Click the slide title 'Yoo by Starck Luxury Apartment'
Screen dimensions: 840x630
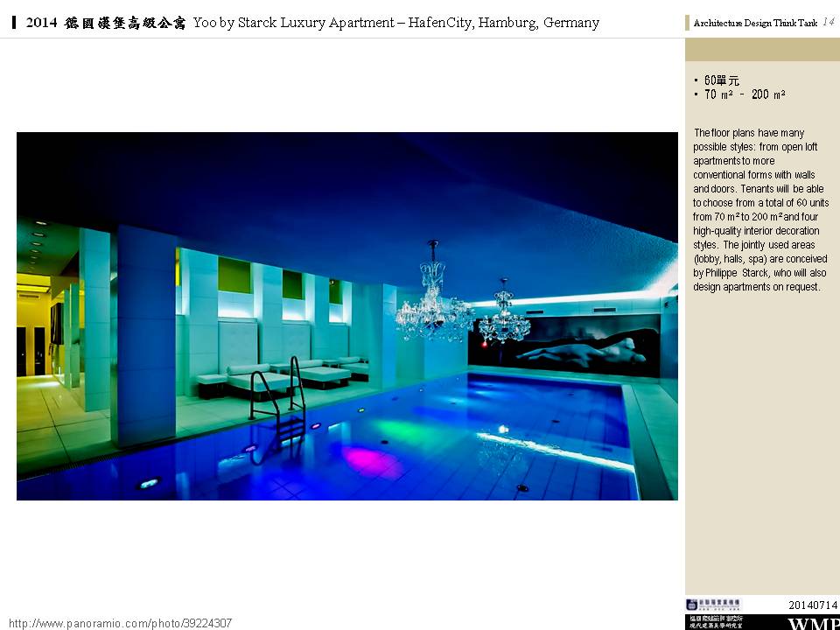coord(395,23)
